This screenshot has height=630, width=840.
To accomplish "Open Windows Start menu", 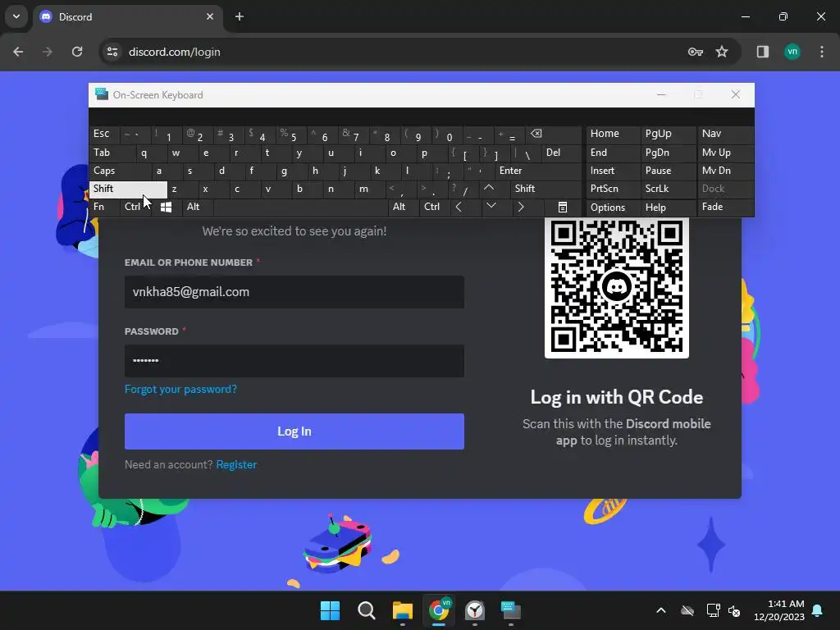I will (330, 610).
